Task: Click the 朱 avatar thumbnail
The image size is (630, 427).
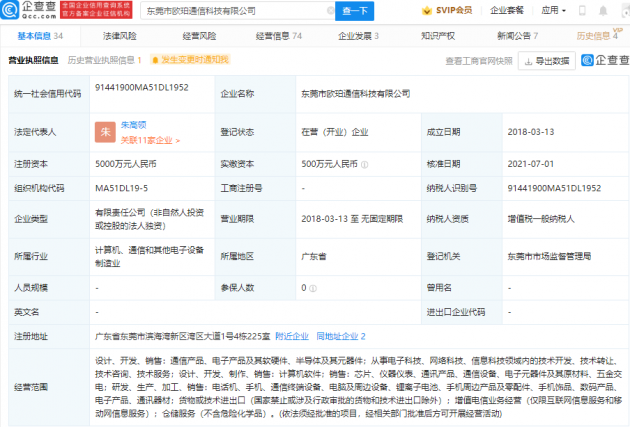Action: point(105,132)
